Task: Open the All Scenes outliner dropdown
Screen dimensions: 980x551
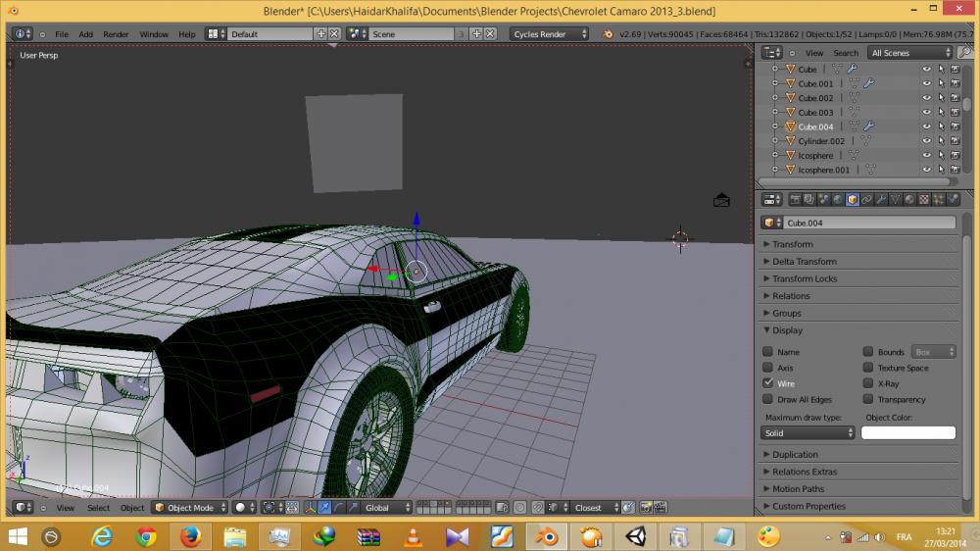Action: 910,53
